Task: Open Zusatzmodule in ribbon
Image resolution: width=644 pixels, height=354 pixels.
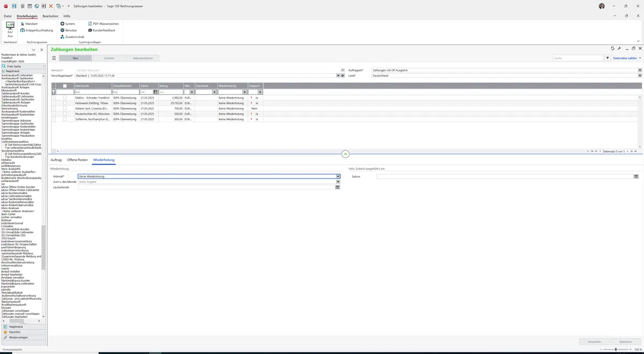Action: (x=72, y=36)
